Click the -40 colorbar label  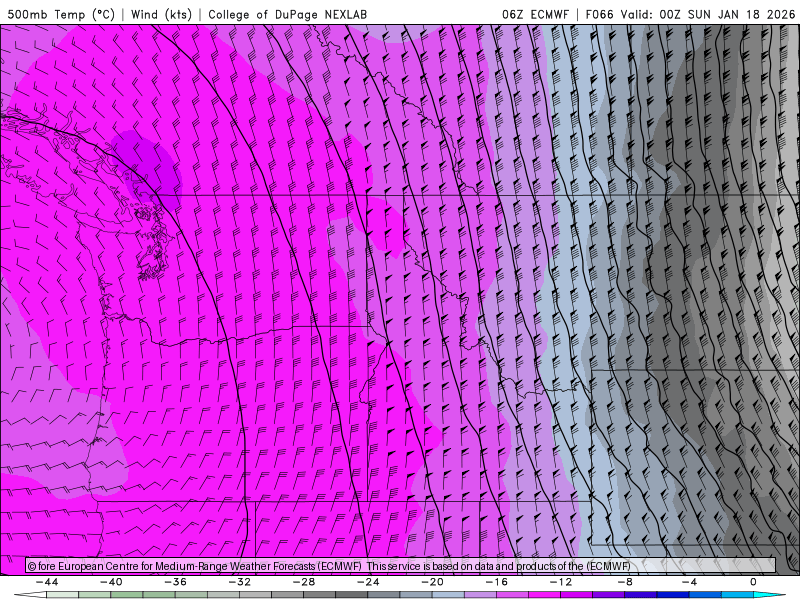(x=111, y=582)
